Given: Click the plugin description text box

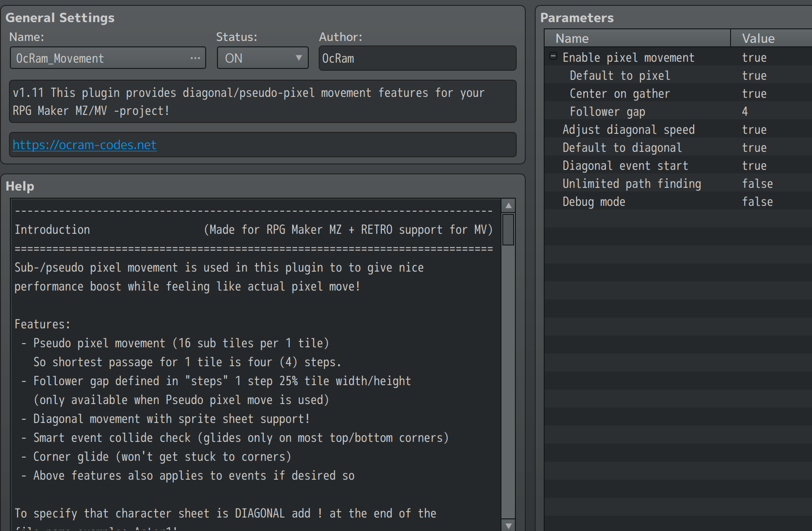Looking at the screenshot, I should coord(263,101).
